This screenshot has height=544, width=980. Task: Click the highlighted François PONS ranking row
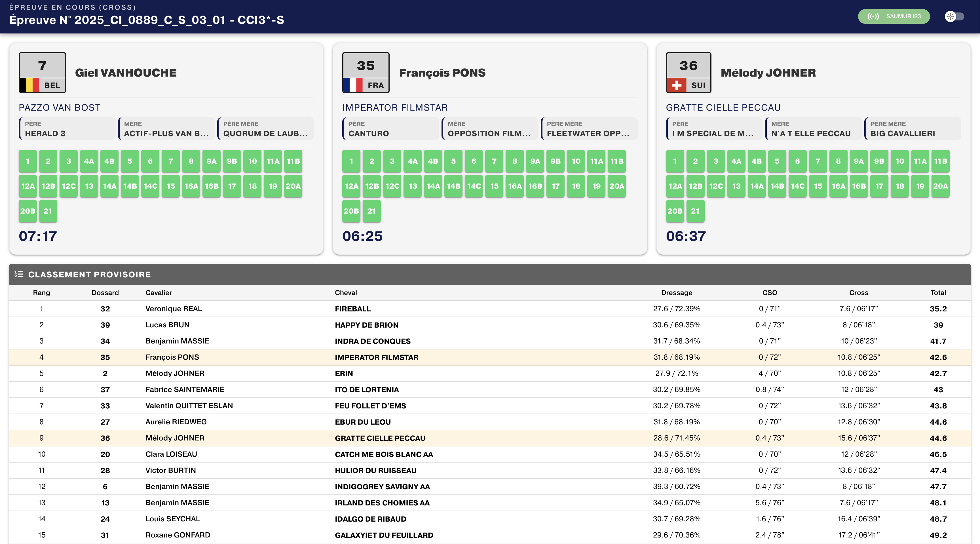pos(172,357)
